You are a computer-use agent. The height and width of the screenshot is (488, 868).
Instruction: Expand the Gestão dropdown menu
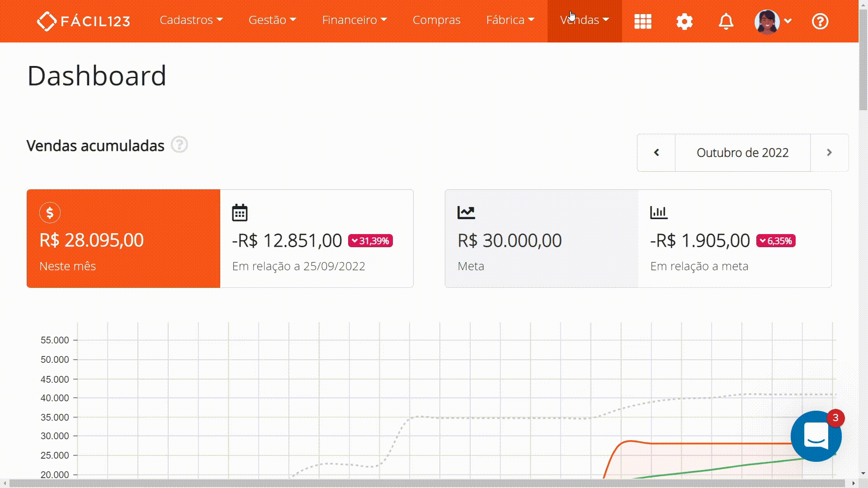point(272,20)
